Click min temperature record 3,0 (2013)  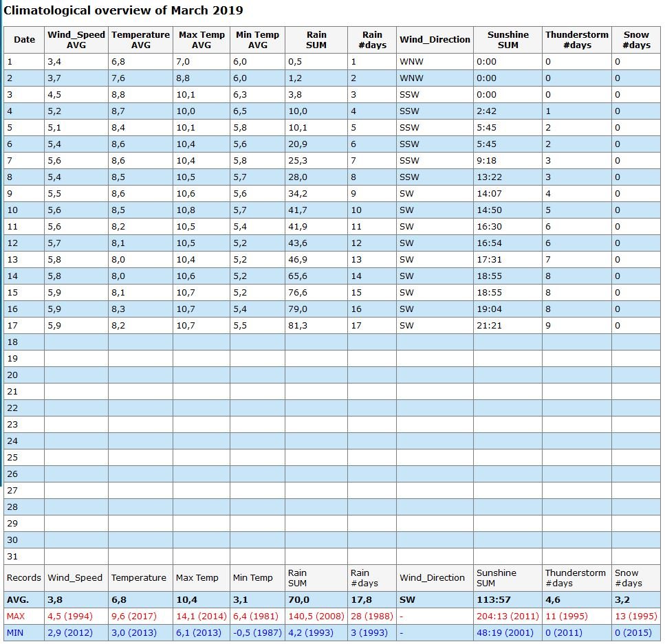[134, 633]
